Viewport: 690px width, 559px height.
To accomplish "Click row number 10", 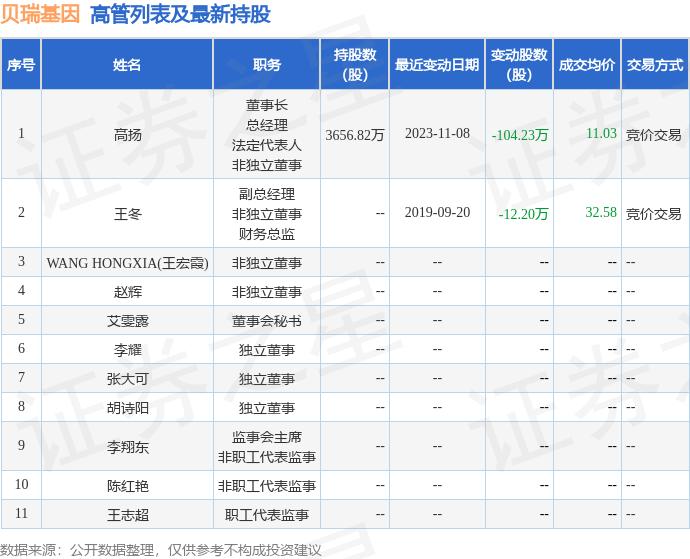I will click(21, 484).
